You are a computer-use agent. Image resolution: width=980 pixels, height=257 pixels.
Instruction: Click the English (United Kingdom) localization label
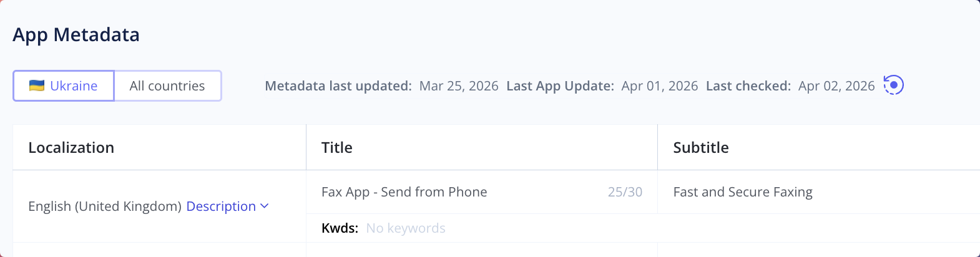[105, 206]
